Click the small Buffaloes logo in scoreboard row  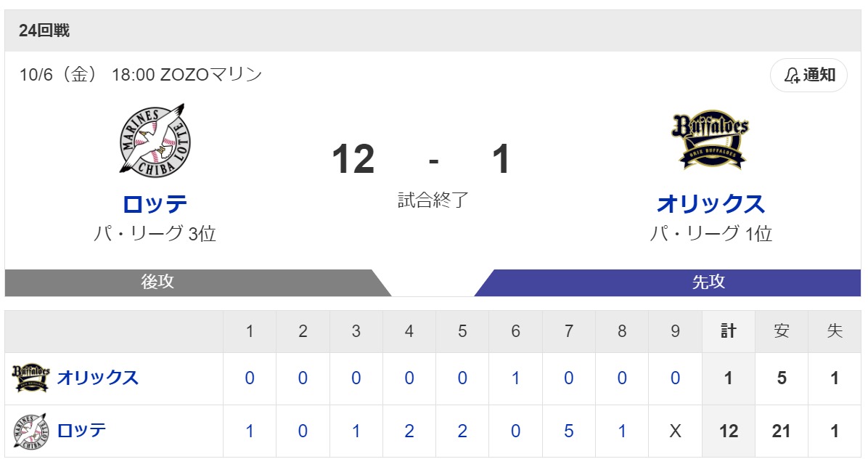coord(31,378)
